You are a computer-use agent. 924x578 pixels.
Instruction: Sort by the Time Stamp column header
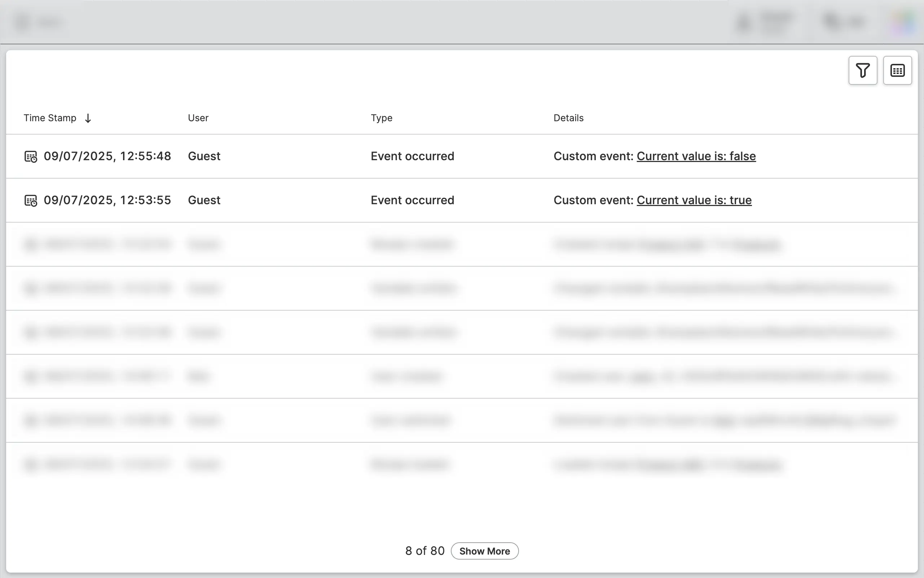(50, 118)
